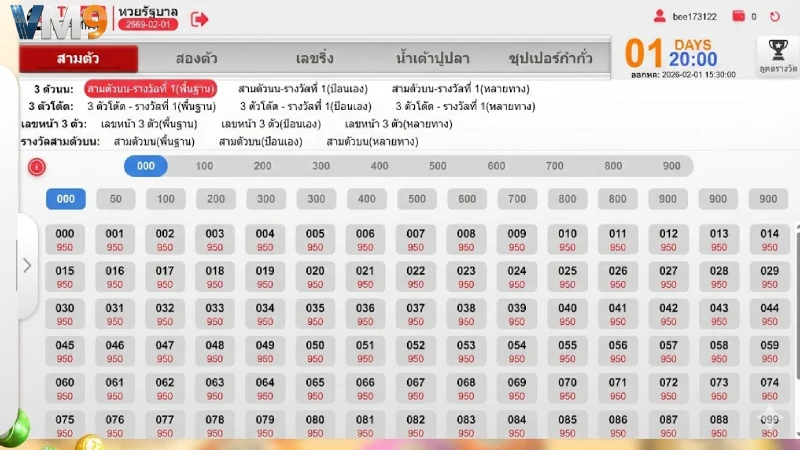Open the เลขวิ่ง tab
800x450 pixels.
pos(314,58)
